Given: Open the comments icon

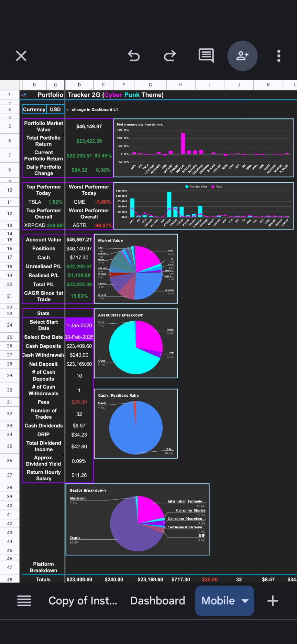Looking at the screenshot, I should coord(206,56).
